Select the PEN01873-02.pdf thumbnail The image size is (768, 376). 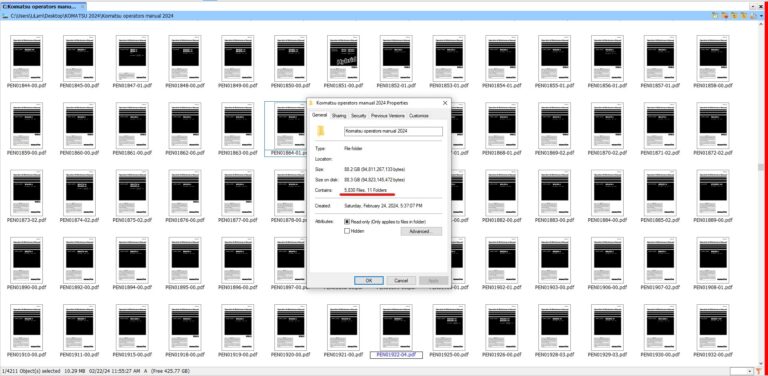[26, 193]
